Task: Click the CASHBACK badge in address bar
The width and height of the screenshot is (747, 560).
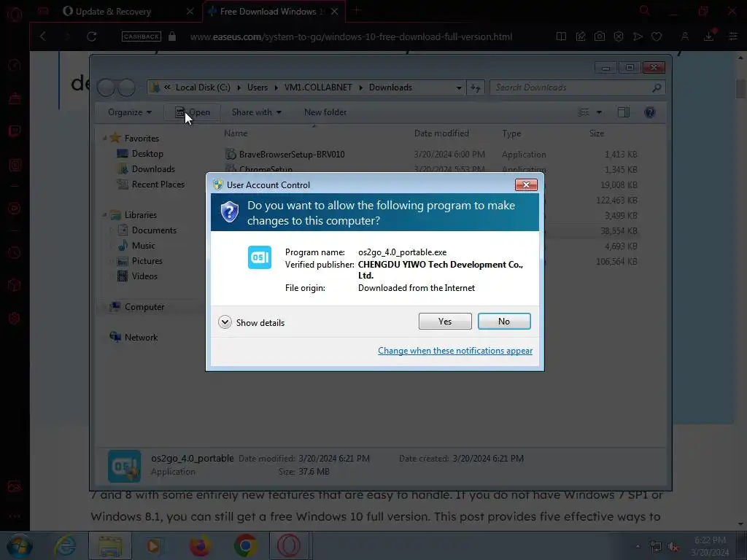Action: pos(142,36)
